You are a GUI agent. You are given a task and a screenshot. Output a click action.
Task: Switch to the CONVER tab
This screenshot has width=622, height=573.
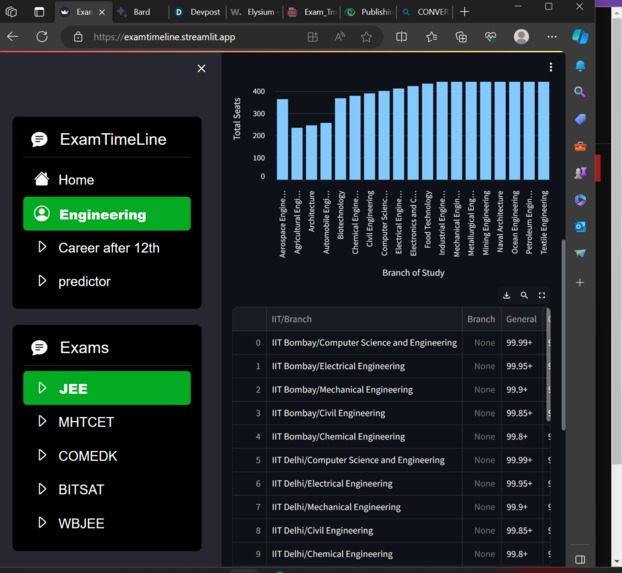[x=425, y=12]
